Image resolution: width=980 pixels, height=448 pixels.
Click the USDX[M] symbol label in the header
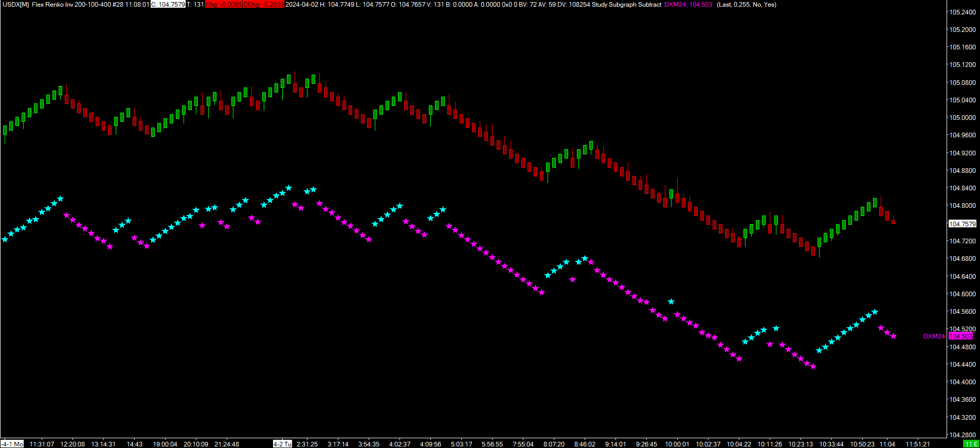[15, 5]
